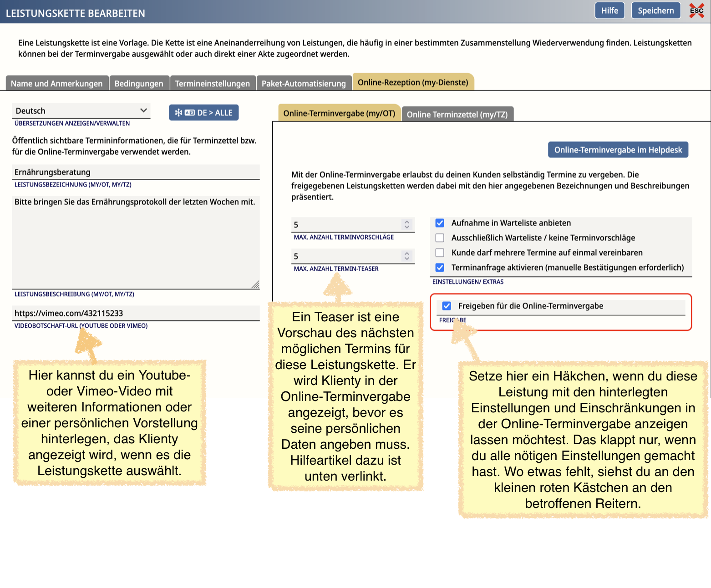Uncheck Freigeben für die Online-Terminvergabe
Screen dimensions: 711x588
[447, 306]
